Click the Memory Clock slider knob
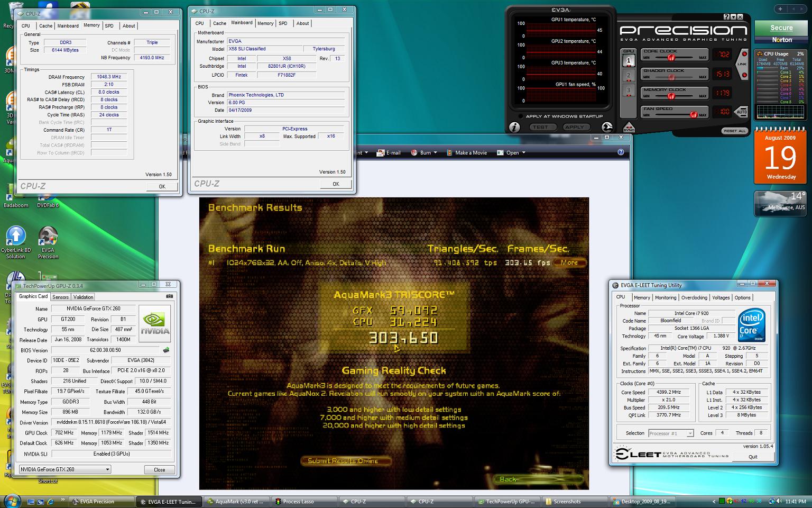Viewport: 812px width, 508px height. (671, 96)
